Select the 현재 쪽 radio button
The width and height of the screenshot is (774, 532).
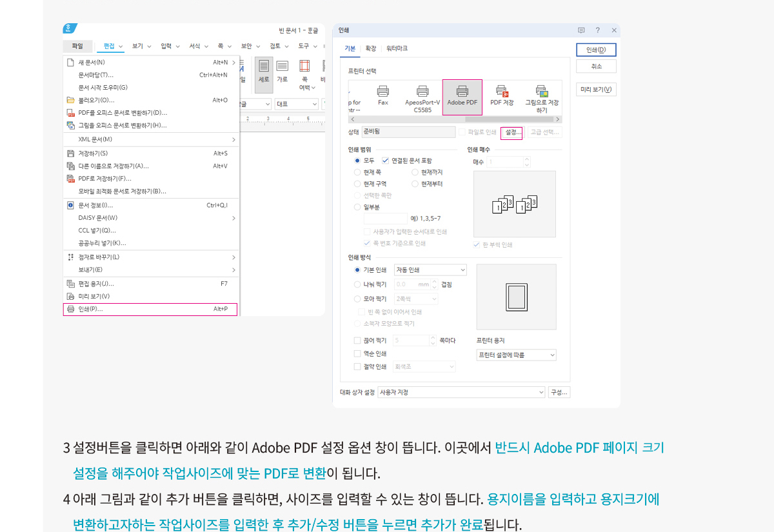click(357, 172)
